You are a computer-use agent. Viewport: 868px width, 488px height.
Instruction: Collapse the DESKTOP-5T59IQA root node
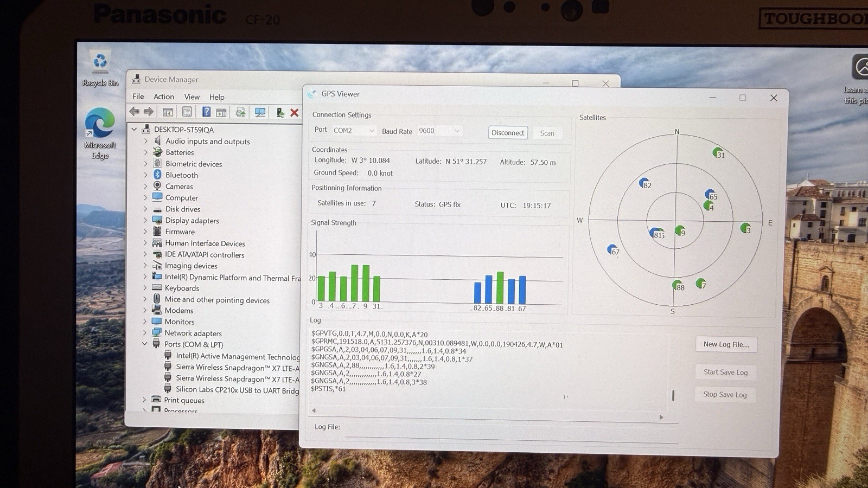tap(134, 130)
